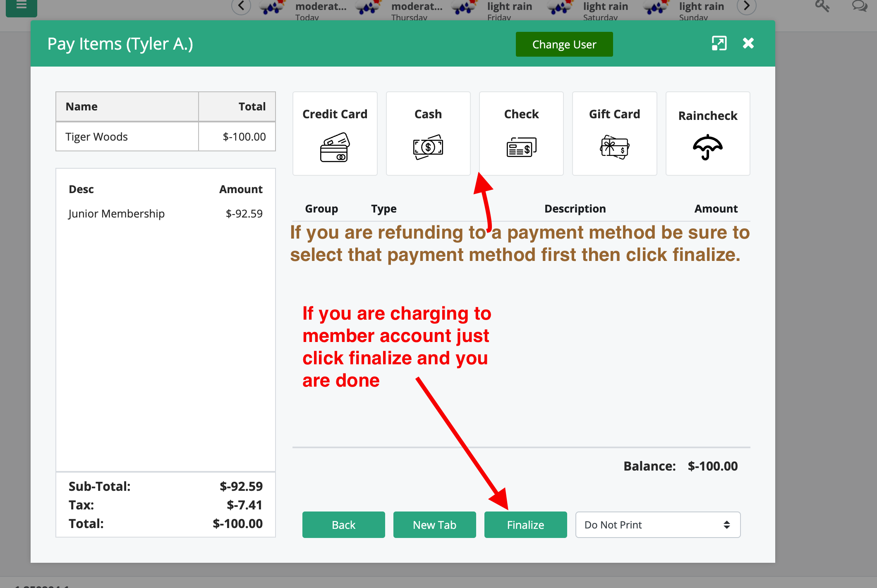Advance weather forecast with next arrow
The image size is (877, 588).
click(x=746, y=6)
